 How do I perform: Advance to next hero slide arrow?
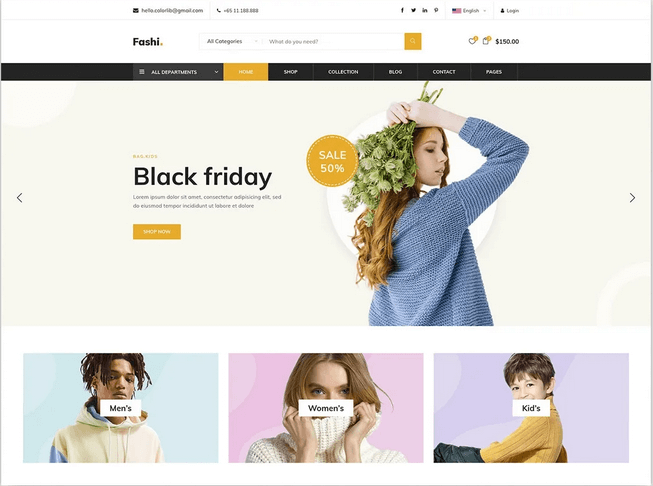point(632,198)
